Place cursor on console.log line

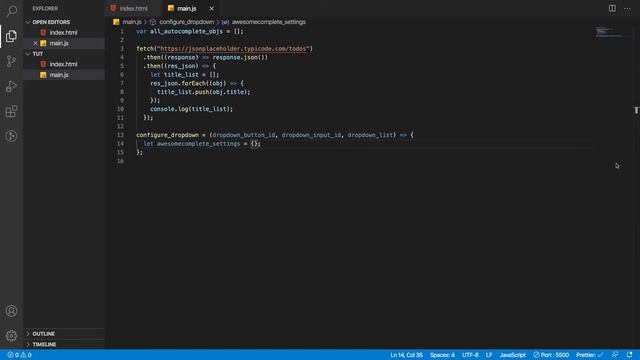click(191, 109)
